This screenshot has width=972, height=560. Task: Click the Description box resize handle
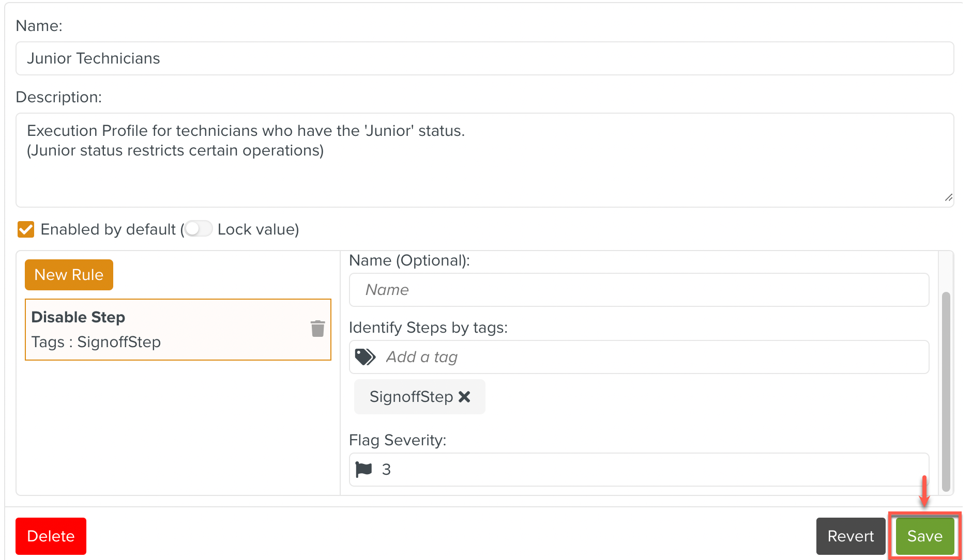point(948,198)
